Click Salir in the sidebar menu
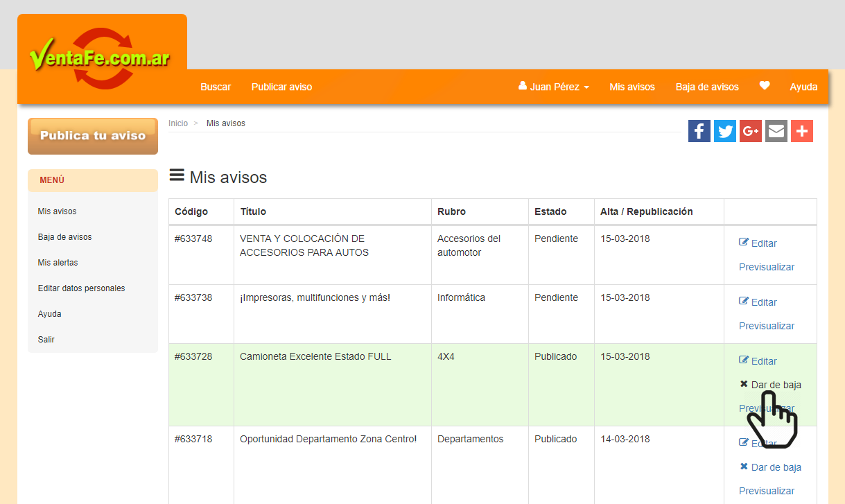 coord(46,340)
